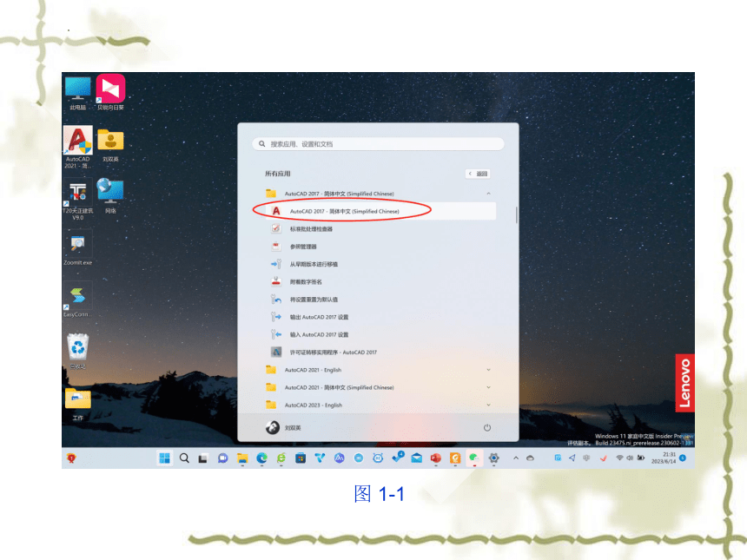Select the 工作 folder on desktop
This screenshot has height=560, width=747.
click(77, 404)
